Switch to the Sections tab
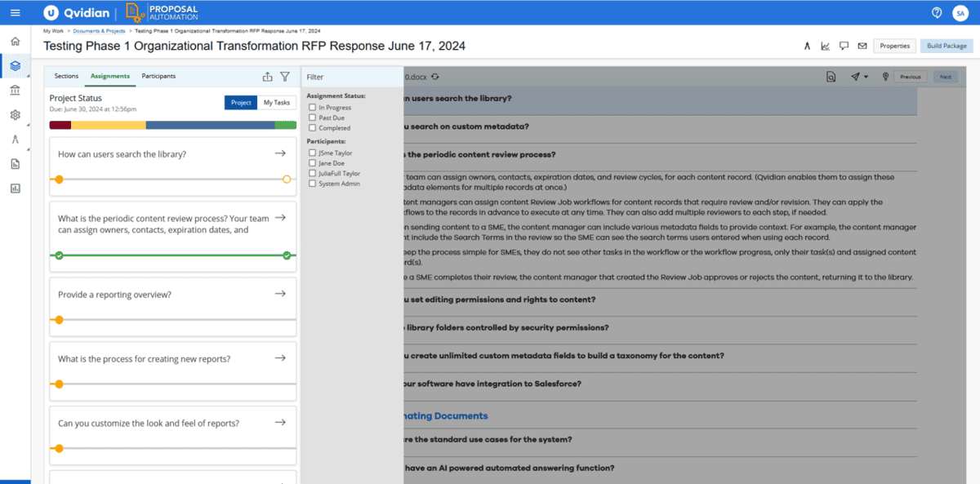Viewport: 980px width, 484px height. click(x=65, y=75)
